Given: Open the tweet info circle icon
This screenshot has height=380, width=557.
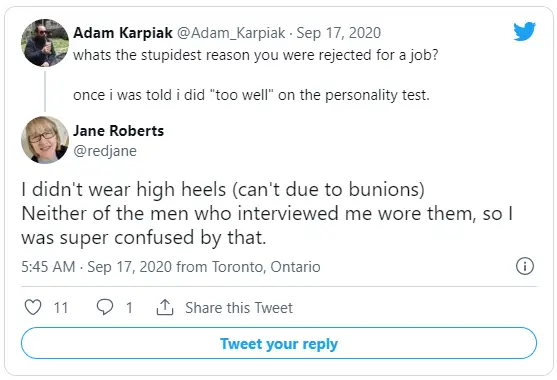Looking at the screenshot, I should tap(525, 266).
